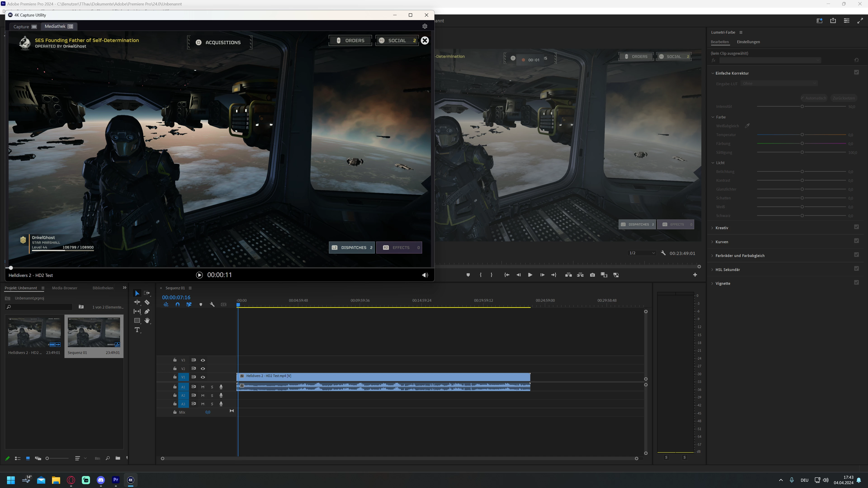Select the Razor tool
Screen dimensions: 868x488
pyautogui.click(x=147, y=302)
